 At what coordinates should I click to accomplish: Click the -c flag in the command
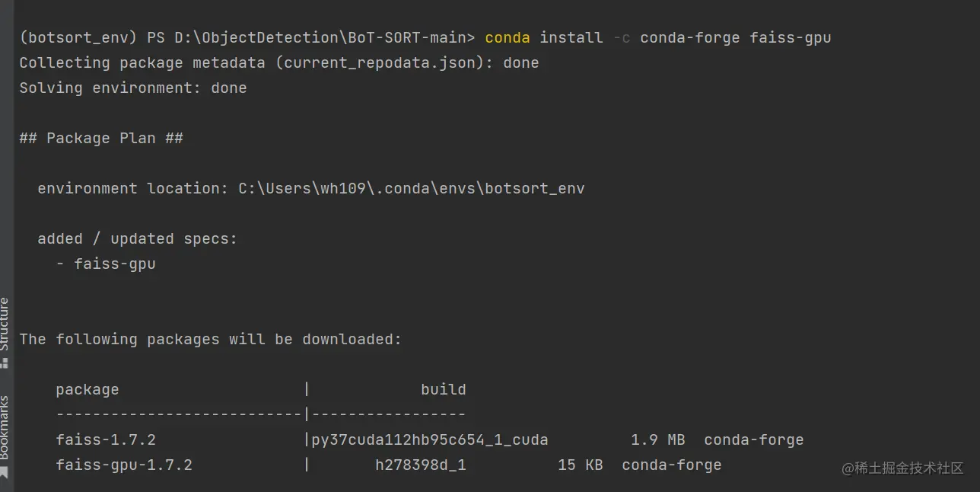(621, 37)
